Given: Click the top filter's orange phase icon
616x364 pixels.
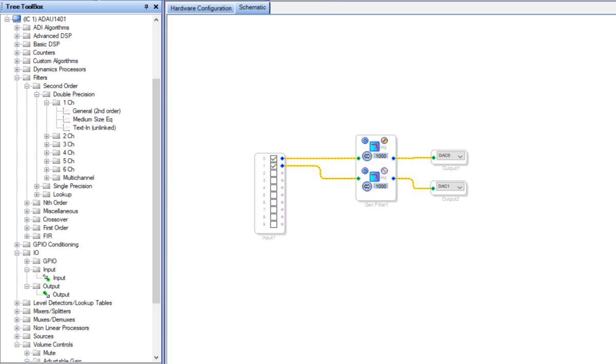Looking at the screenshot, I should click(x=384, y=140).
